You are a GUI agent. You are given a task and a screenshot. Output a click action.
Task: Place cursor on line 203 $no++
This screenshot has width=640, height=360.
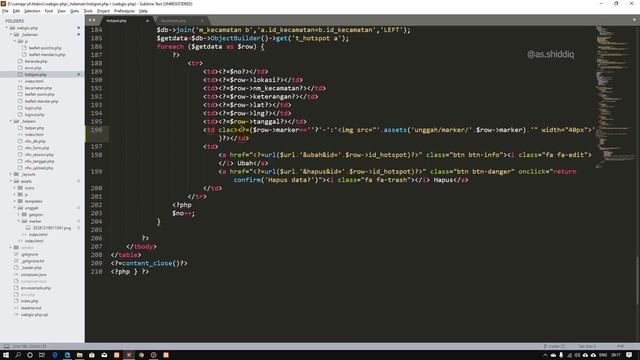point(183,213)
